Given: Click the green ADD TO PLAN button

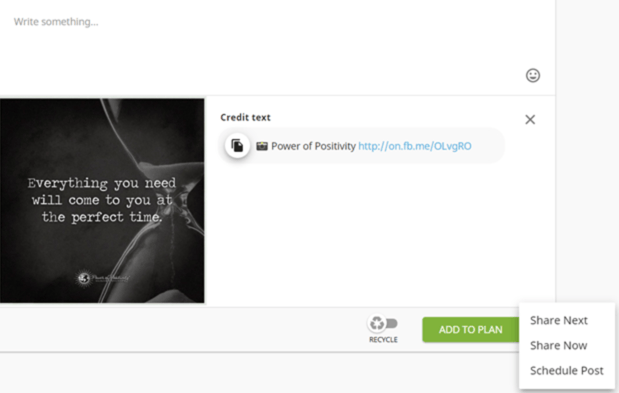Looking at the screenshot, I should (x=471, y=329).
